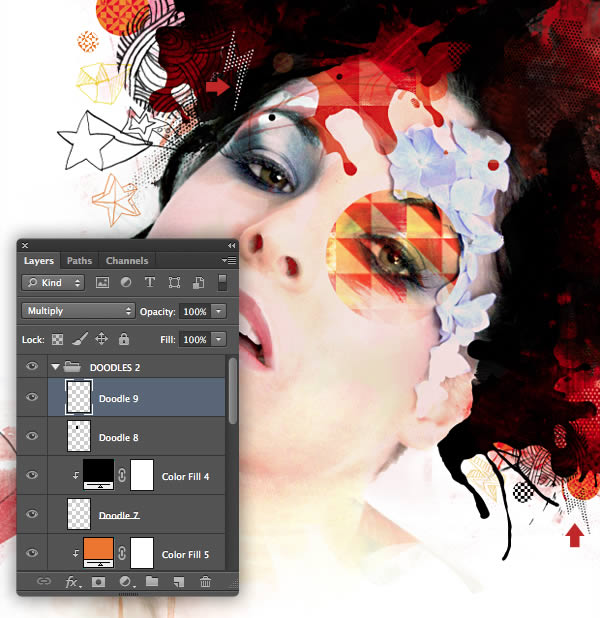Add a layer mask

click(x=98, y=582)
